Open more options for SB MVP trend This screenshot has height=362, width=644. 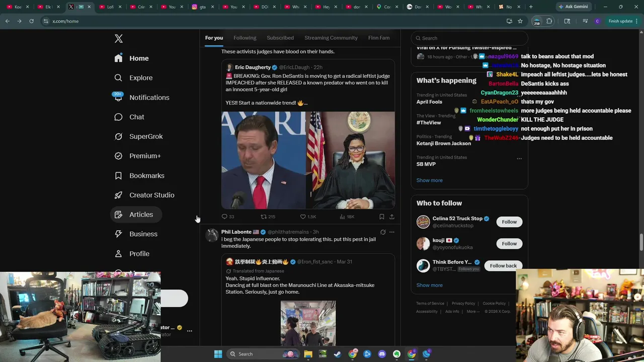[519, 158]
